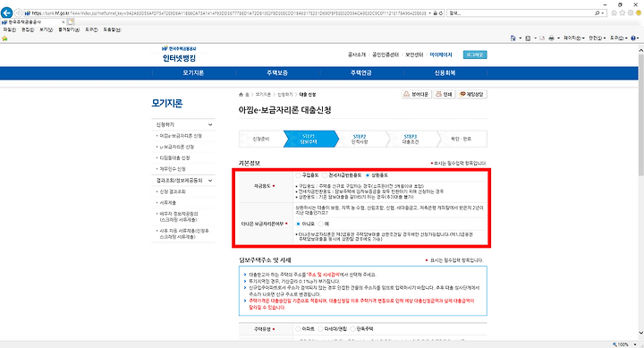Viewport: 644px width, 348px height.
Task: Select 다세대/연립 as the housing type
Action: point(320,329)
